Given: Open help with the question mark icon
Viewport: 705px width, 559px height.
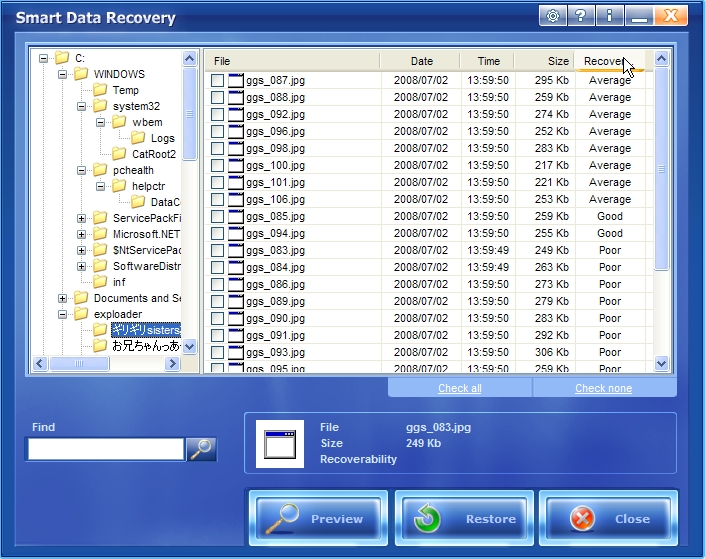Looking at the screenshot, I should point(581,16).
